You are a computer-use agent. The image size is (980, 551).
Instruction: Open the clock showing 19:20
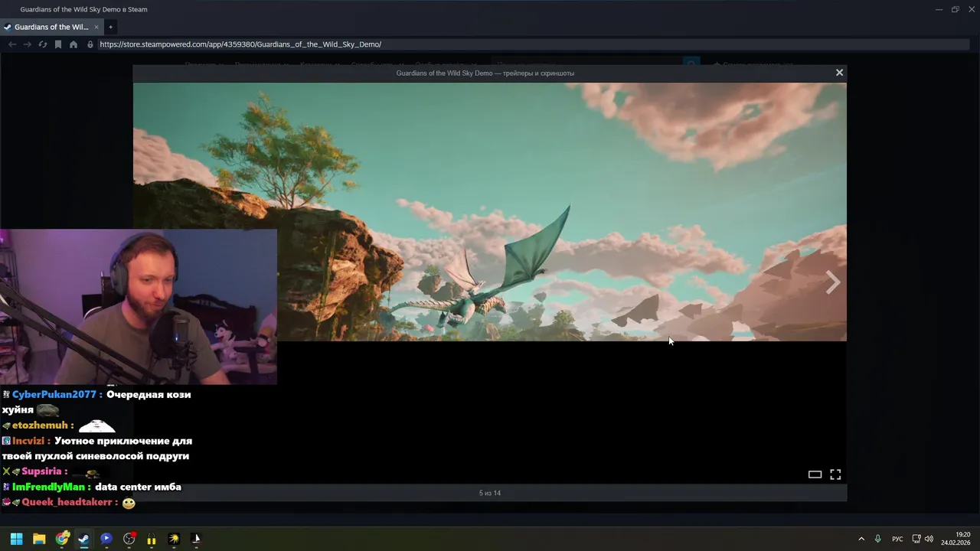[x=955, y=539]
